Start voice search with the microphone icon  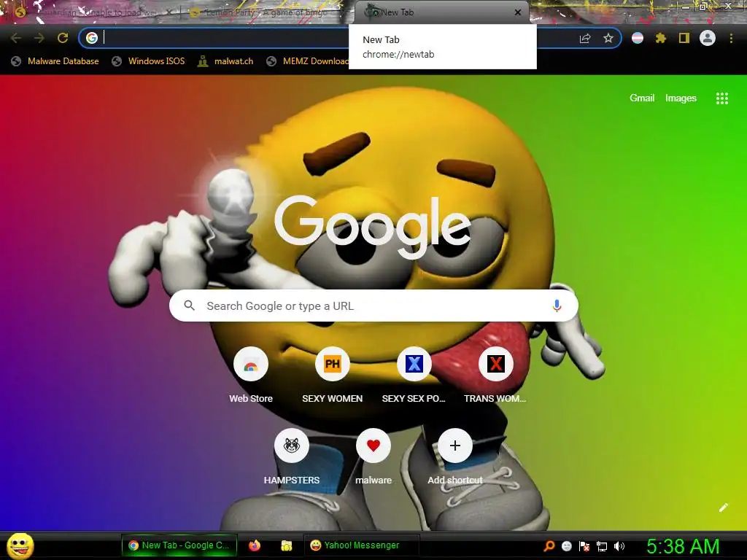[557, 306]
